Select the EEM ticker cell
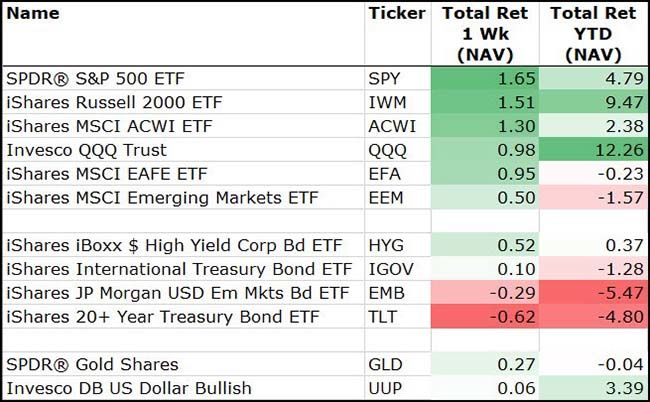Viewport: 650px width, 402px height. [388, 198]
